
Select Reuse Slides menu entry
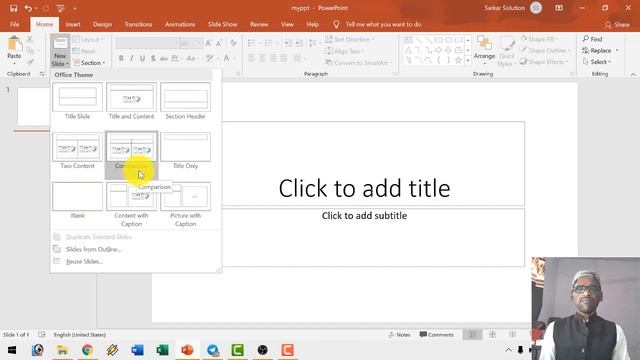84,261
